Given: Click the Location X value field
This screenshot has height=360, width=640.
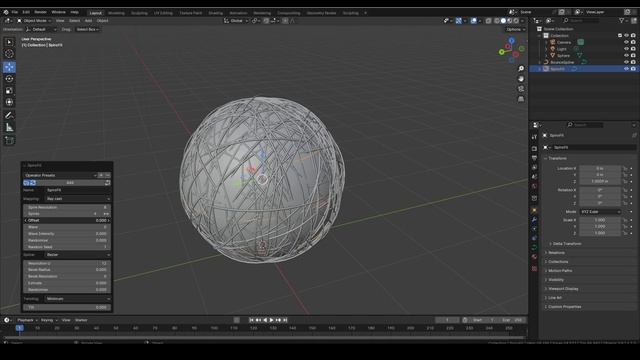Looking at the screenshot, I should [x=600, y=168].
